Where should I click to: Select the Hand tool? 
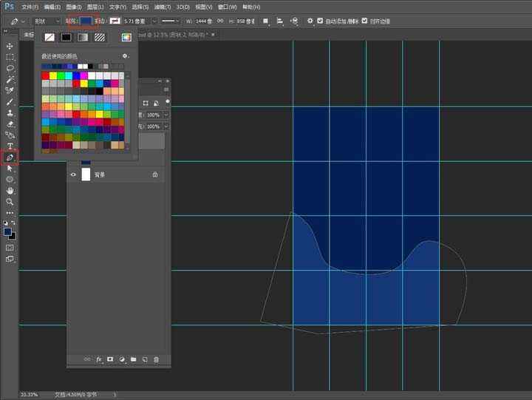click(x=10, y=190)
